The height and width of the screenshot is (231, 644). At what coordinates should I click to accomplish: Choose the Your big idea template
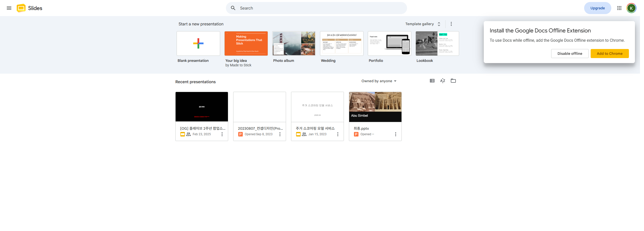[246, 43]
